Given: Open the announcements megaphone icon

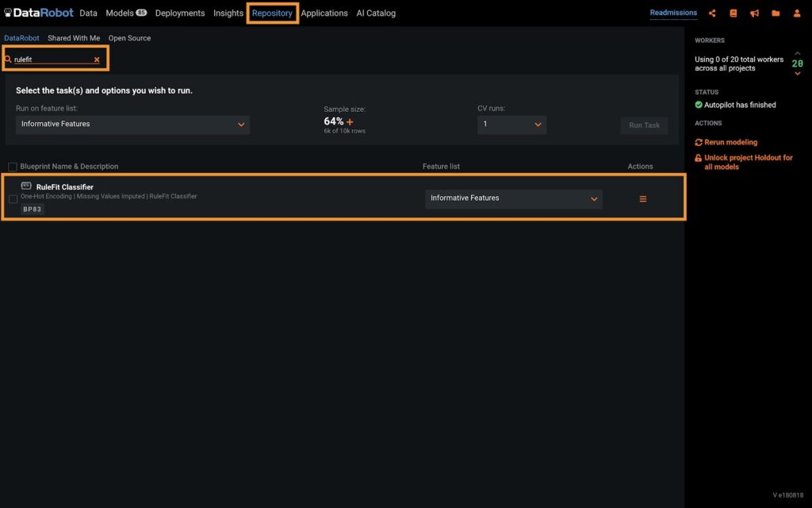Looking at the screenshot, I should pyautogui.click(x=755, y=13).
